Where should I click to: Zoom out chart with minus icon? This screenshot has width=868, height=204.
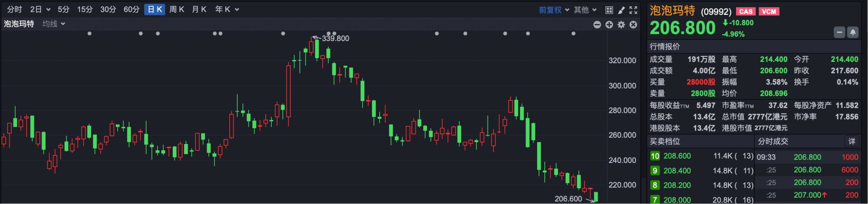(x=597, y=25)
